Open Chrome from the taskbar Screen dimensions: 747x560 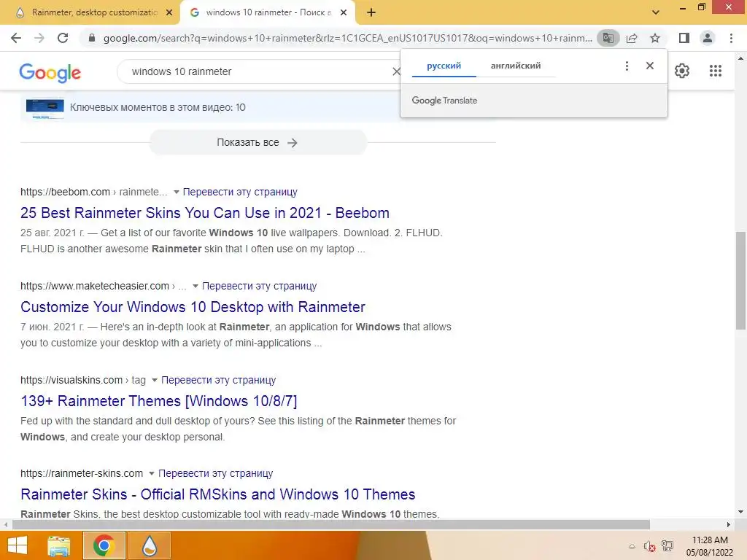(104, 545)
